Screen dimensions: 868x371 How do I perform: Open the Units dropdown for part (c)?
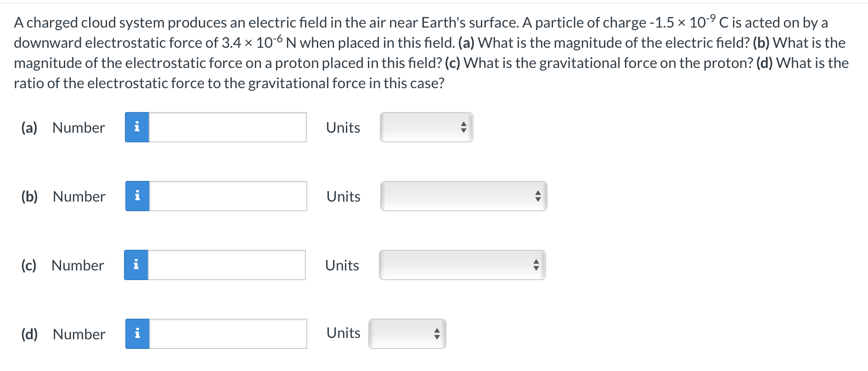pos(462,264)
